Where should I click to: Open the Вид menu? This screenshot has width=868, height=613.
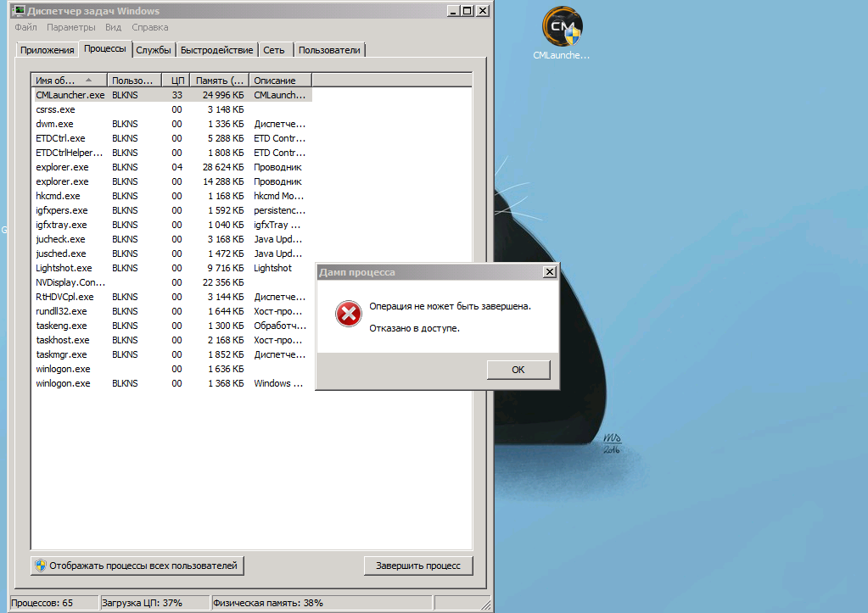(x=113, y=27)
